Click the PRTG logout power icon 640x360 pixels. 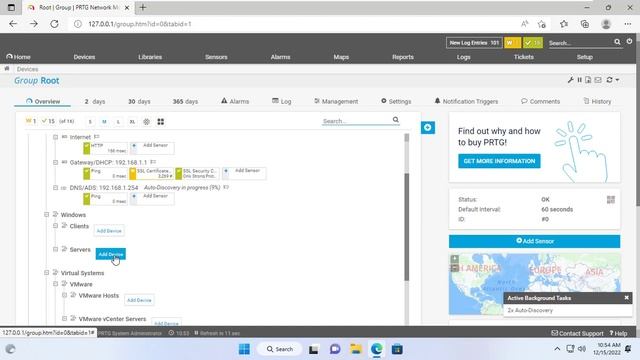(x=629, y=42)
